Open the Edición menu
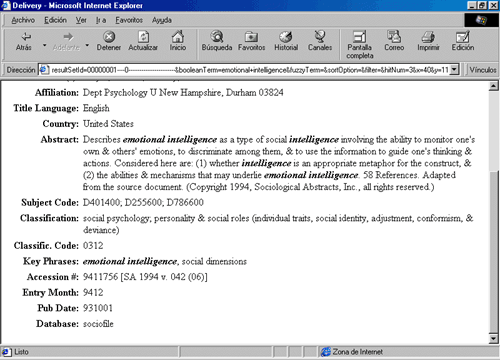The height and width of the screenshot is (360, 500). click(55, 20)
